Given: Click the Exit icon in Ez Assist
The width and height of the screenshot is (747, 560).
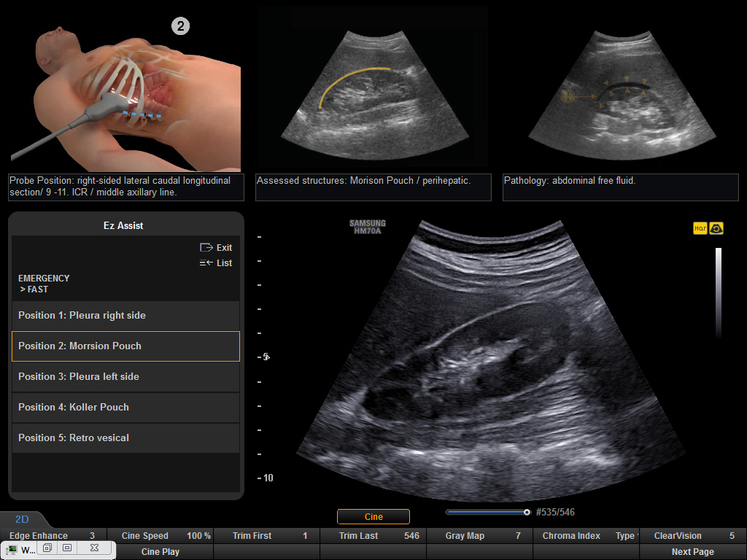Looking at the screenshot, I should tap(206, 248).
